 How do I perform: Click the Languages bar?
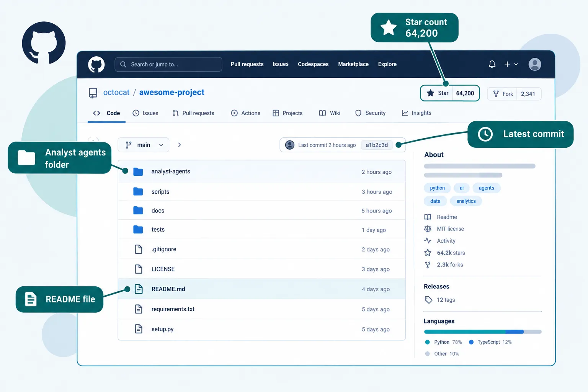(x=483, y=332)
